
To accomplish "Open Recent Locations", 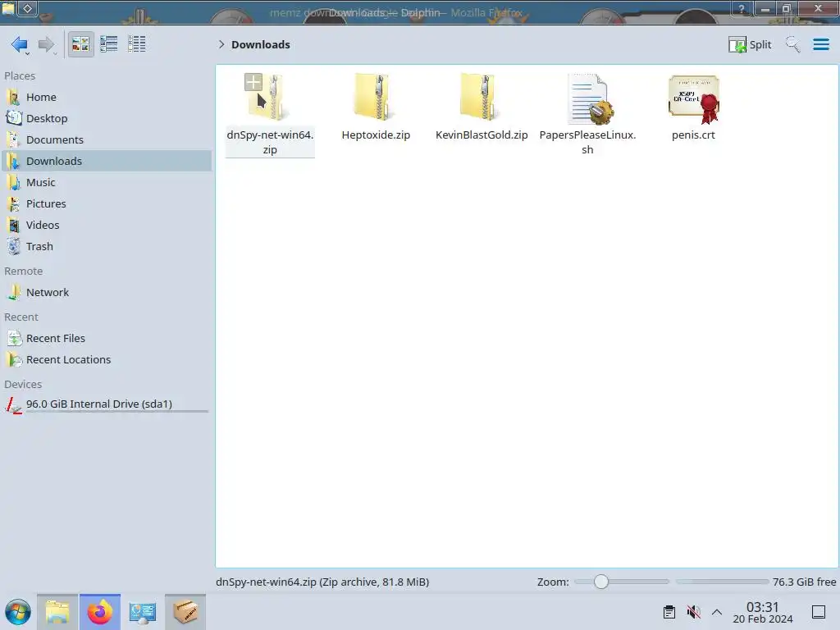I will [x=106, y=360].
